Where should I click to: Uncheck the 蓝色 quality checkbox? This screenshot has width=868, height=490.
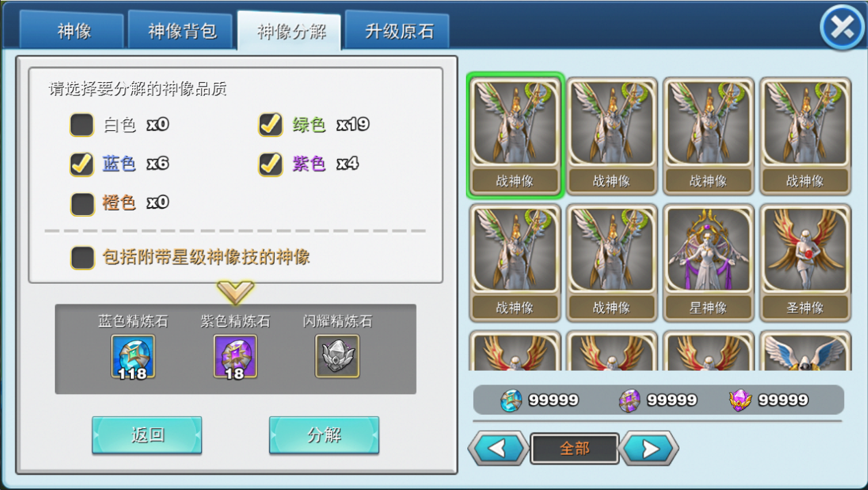point(82,164)
